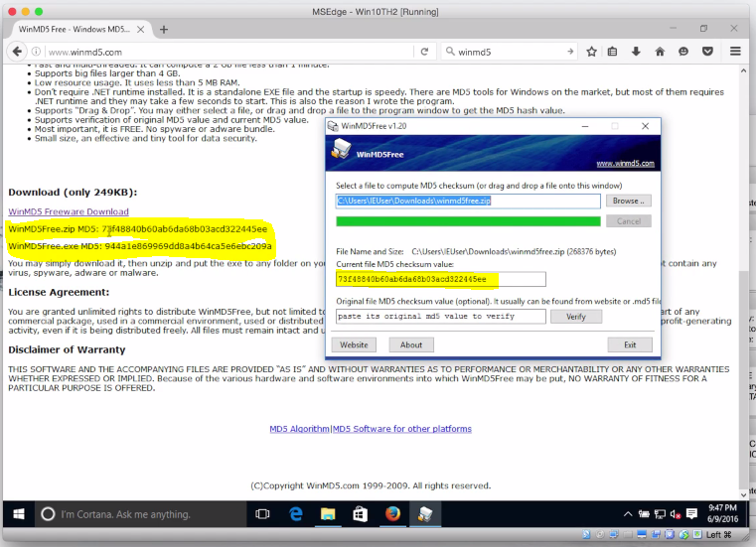The height and width of the screenshot is (547, 756).
Task: Click Exit button in WinMD5Free
Action: (x=630, y=345)
